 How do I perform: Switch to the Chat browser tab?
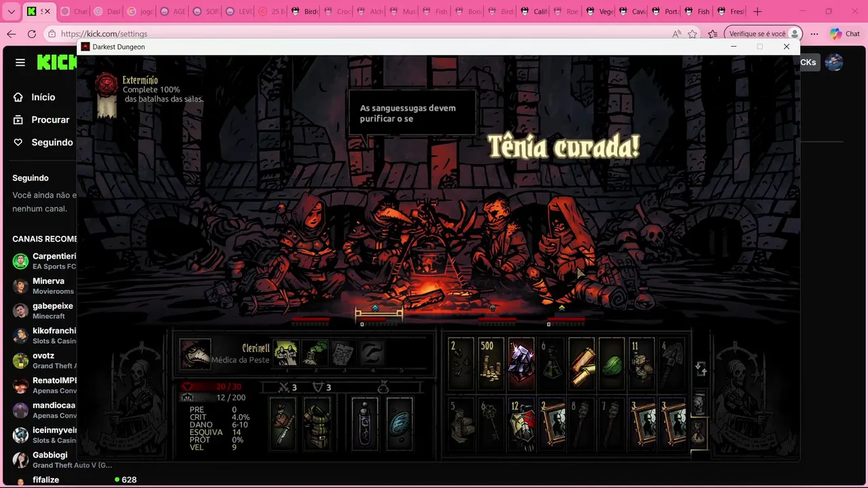point(73,12)
